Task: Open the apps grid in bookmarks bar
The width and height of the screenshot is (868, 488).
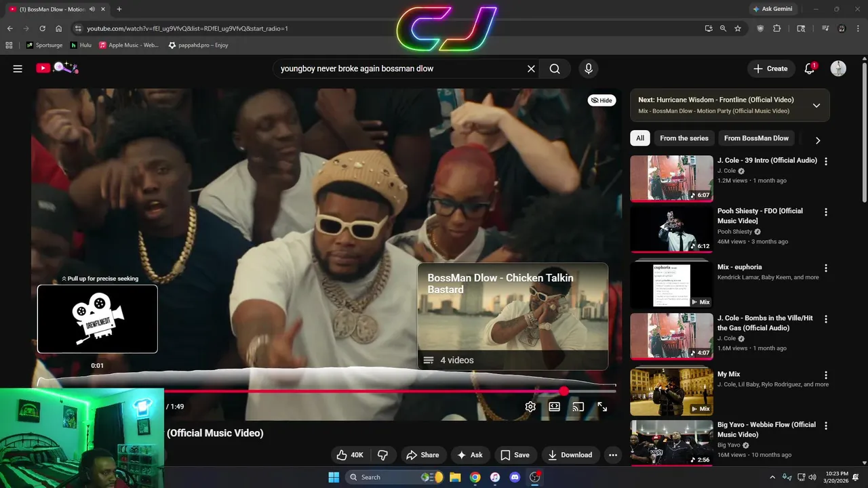Action: coord(9,45)
